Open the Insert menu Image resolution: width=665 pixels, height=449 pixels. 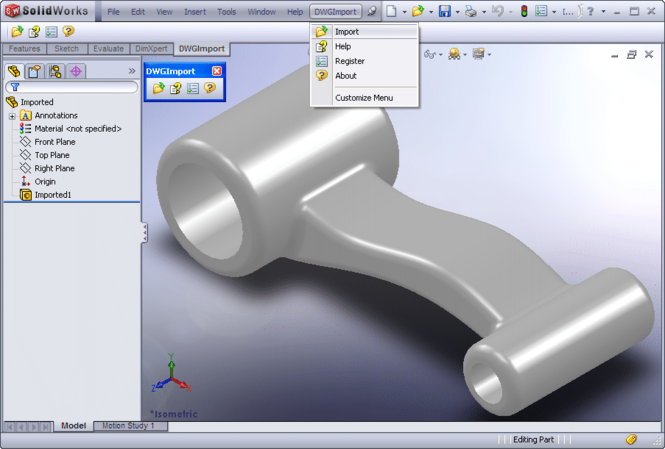point(195,12)
